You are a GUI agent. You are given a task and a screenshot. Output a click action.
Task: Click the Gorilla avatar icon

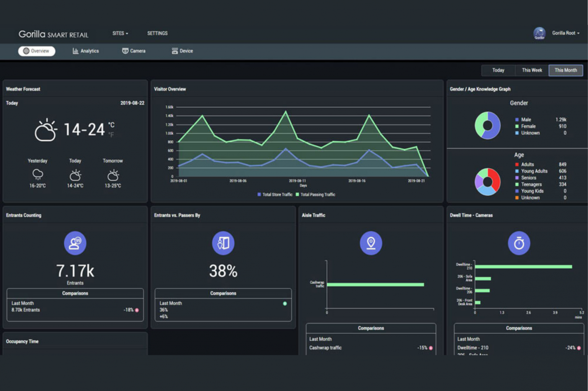click(539, 34)
